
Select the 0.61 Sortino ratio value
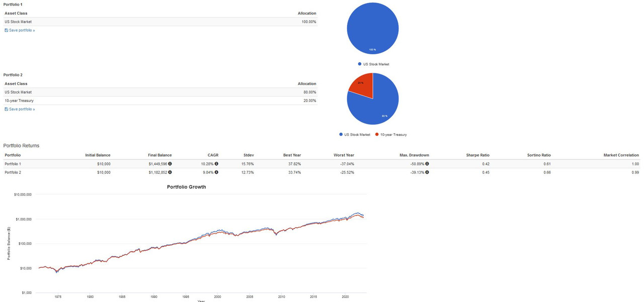547,164
